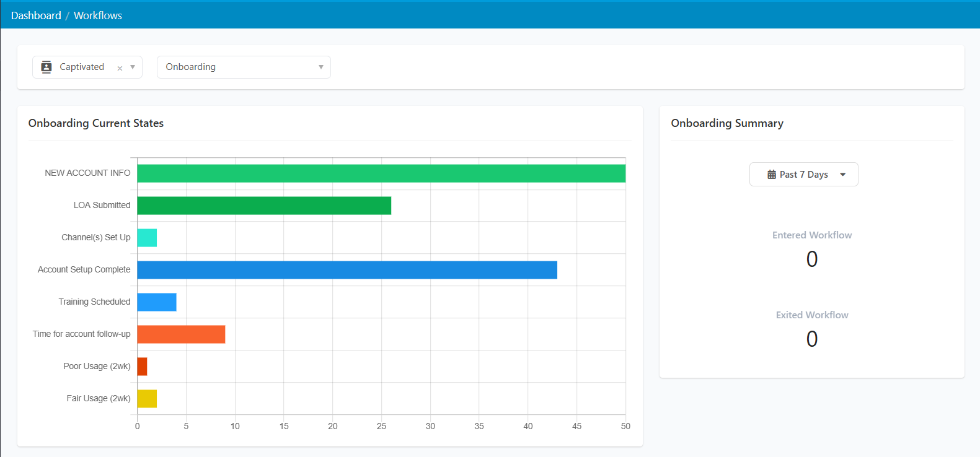980x457 pixels.
Task: Click the Entered Workflow count value
Action: [812, 259]
